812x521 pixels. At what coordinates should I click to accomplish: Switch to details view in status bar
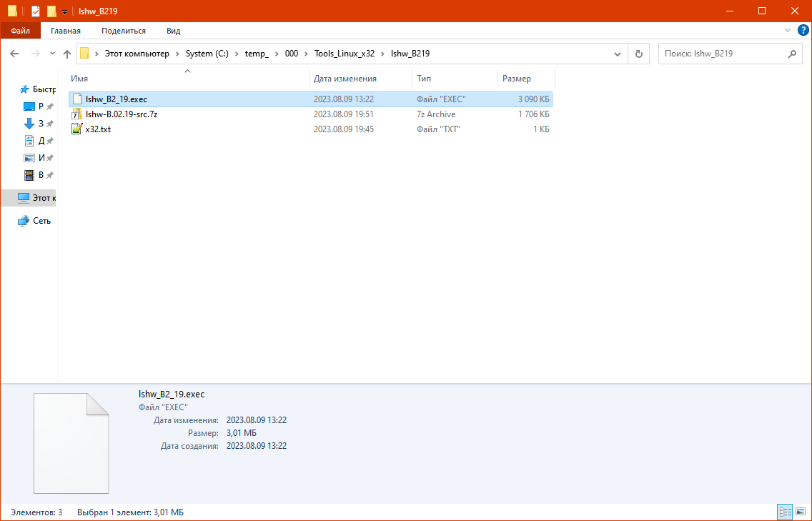(x=785, y=512)
